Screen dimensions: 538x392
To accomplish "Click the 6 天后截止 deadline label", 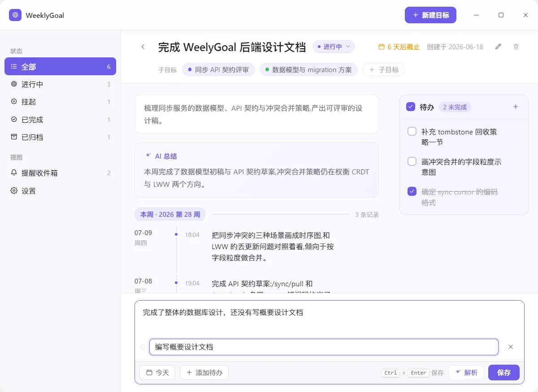I will point(403,47).
